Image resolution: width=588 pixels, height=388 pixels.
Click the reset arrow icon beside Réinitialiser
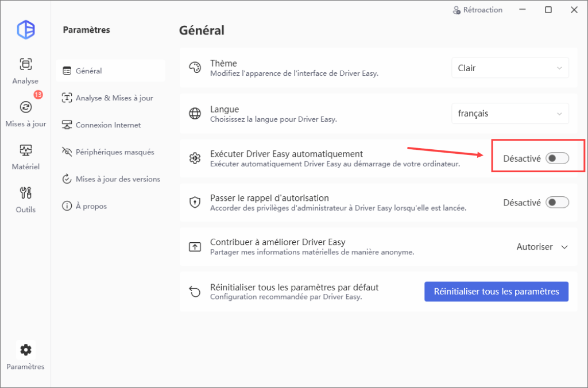(x=195, y=291)
